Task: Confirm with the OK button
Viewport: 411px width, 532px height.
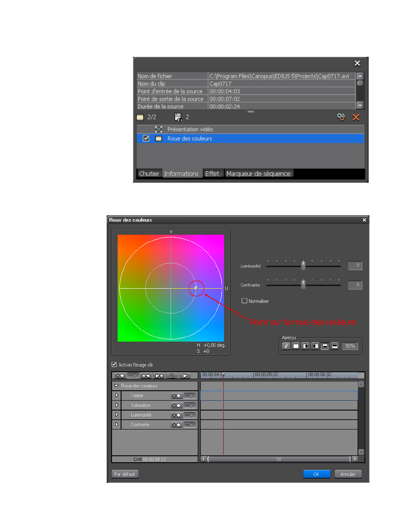Action: pyautogui.click(x=317, y=474)
